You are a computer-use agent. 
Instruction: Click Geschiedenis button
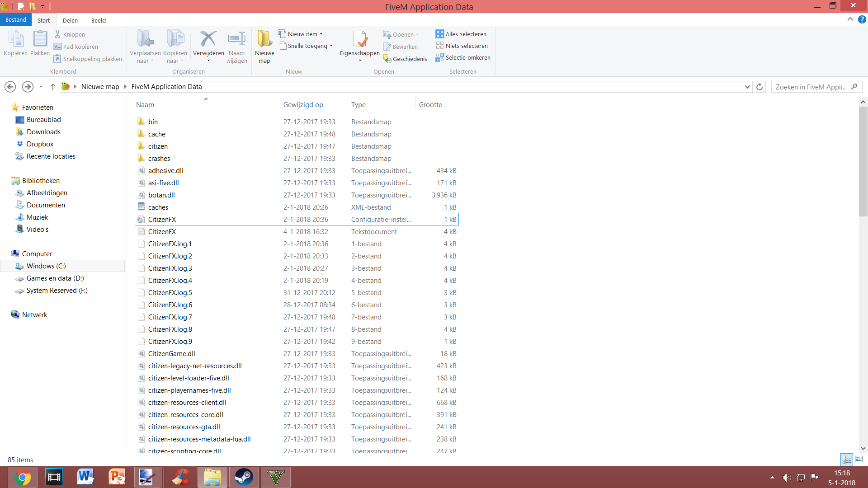[405, 59]
